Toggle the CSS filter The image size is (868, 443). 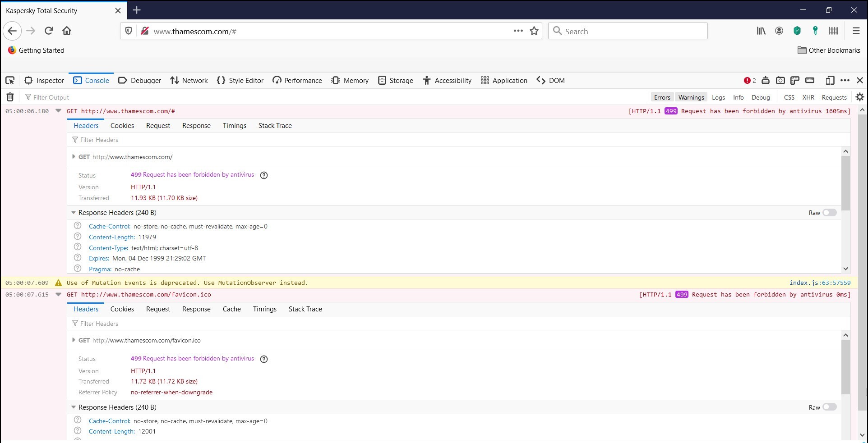(x=789, y=97)
